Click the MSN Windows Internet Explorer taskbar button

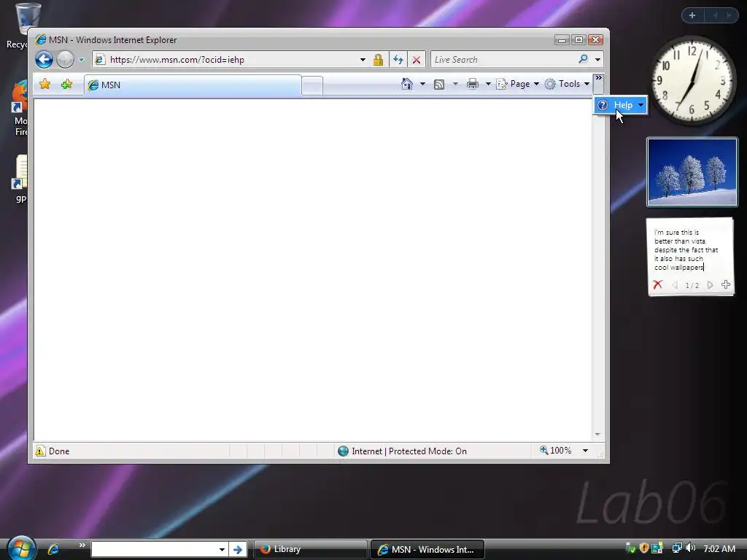pyautogui.click(x=427, y=549)
